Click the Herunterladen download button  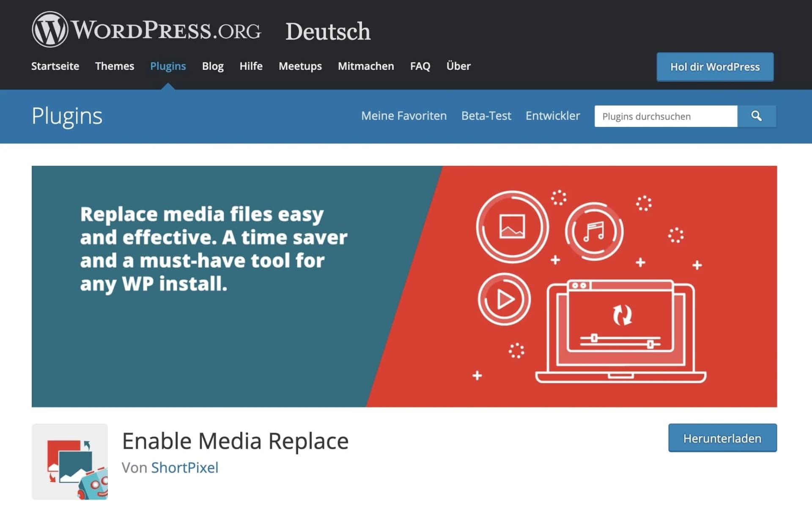coord(722,438)
